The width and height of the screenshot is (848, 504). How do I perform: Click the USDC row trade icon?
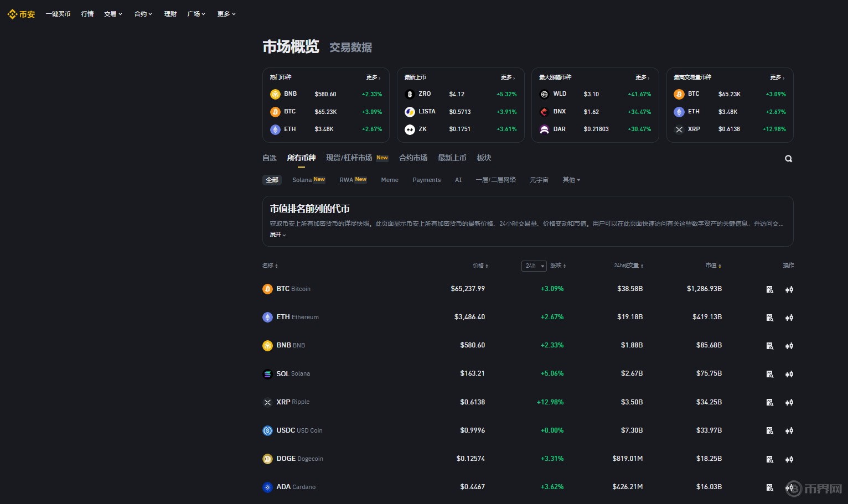click(789, 430)
